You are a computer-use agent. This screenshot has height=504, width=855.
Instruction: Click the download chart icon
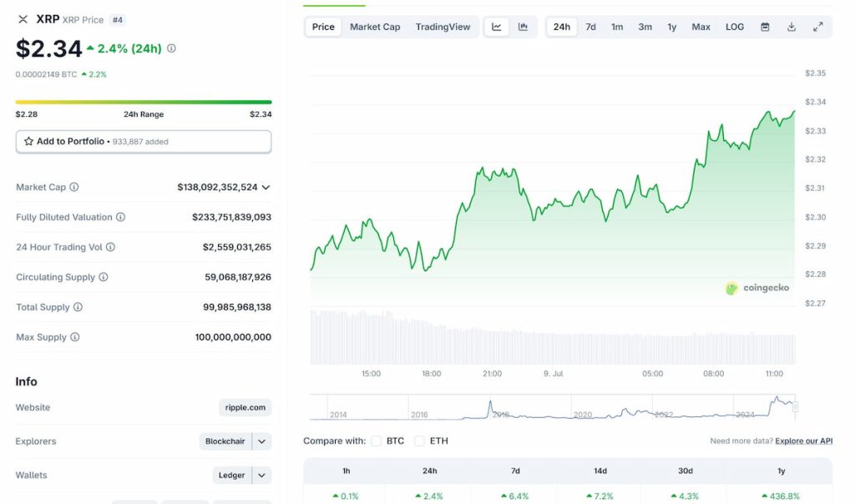(791, 27)
